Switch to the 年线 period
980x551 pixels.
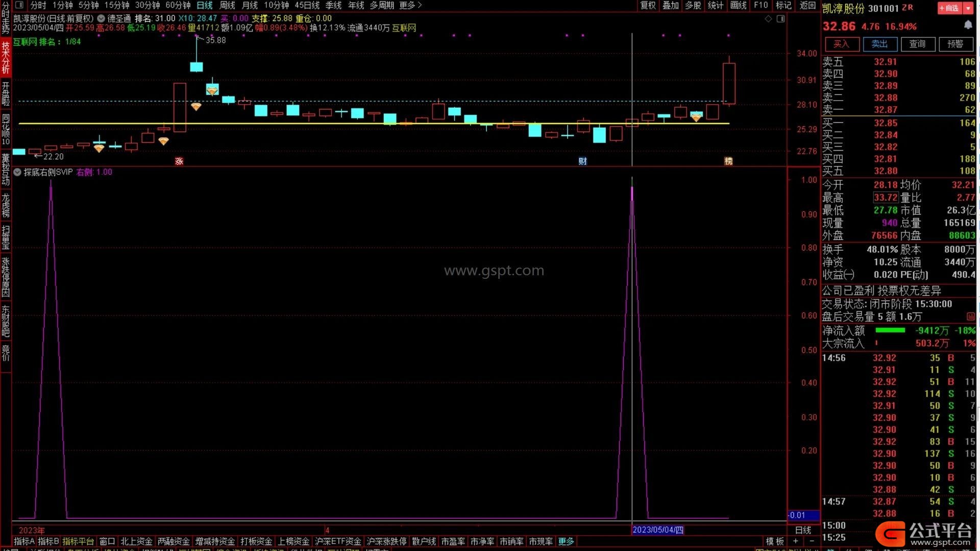356,5
